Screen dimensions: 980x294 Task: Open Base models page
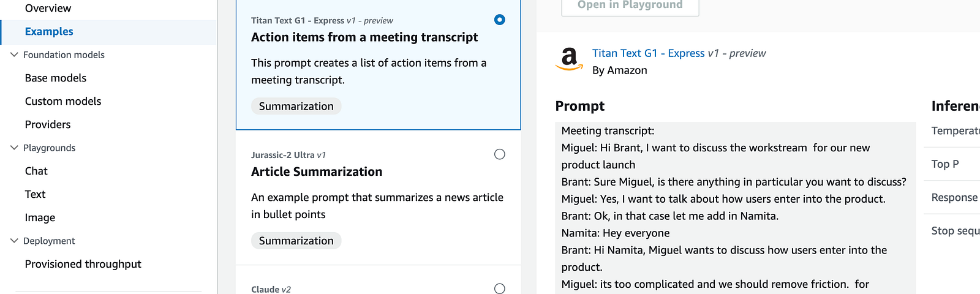(56, 78)
